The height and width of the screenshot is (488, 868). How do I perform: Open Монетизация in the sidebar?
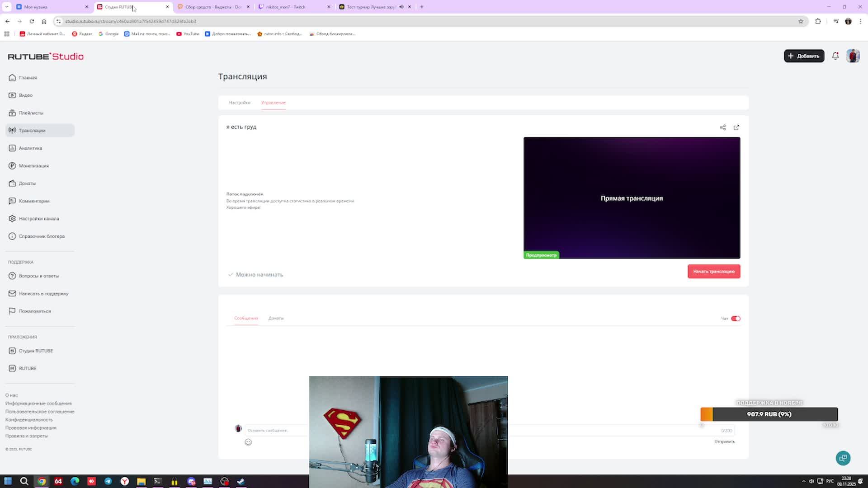click(x=33, y=166)
